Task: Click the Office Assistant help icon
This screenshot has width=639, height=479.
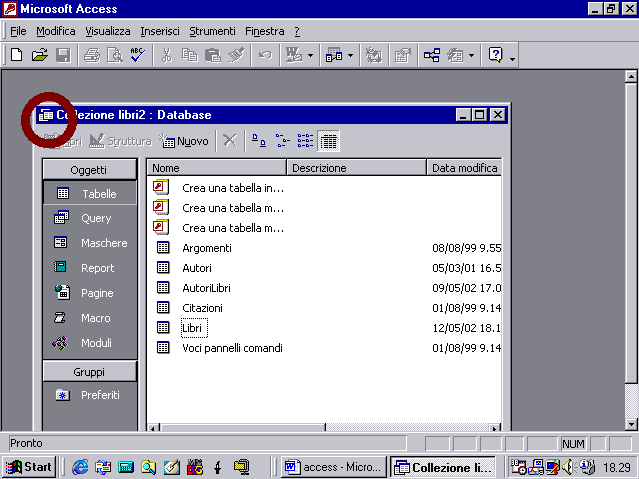Action: coord(496,55)
